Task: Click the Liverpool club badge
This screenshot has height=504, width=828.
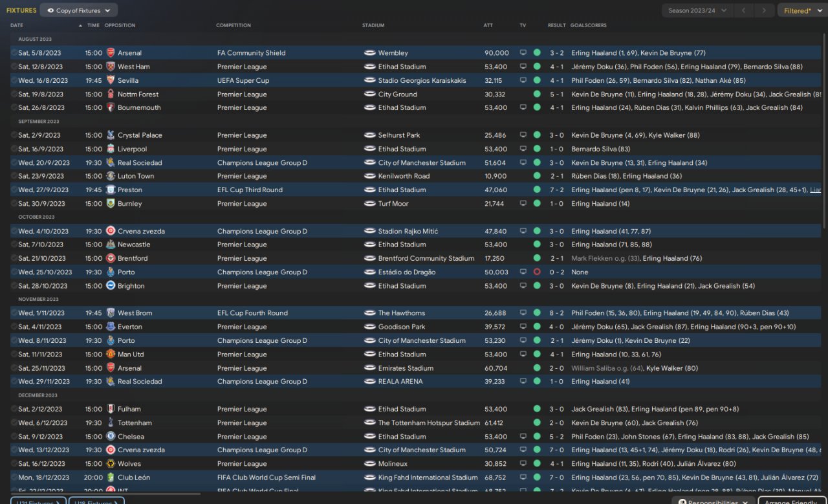Action: click(x=111, y=149)
